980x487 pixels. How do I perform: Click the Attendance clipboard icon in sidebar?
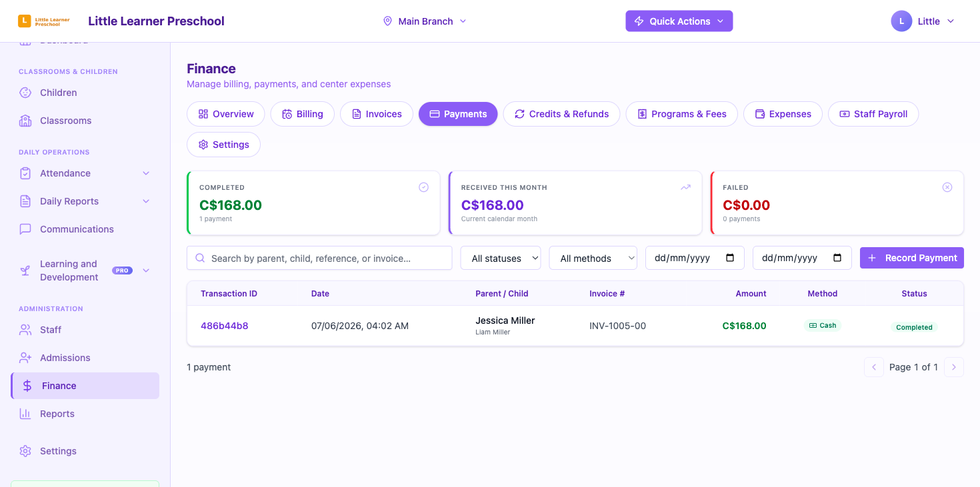click(25, 173)
